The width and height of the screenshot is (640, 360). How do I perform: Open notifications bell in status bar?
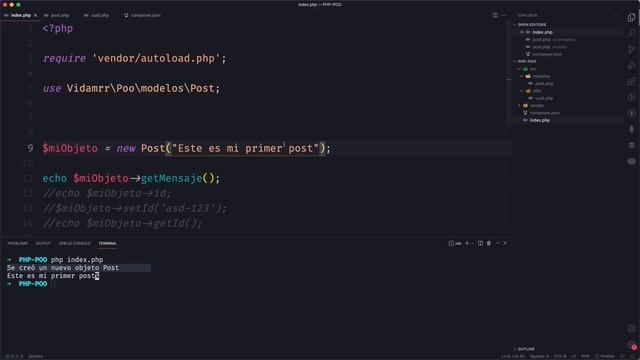pos(632,356)
